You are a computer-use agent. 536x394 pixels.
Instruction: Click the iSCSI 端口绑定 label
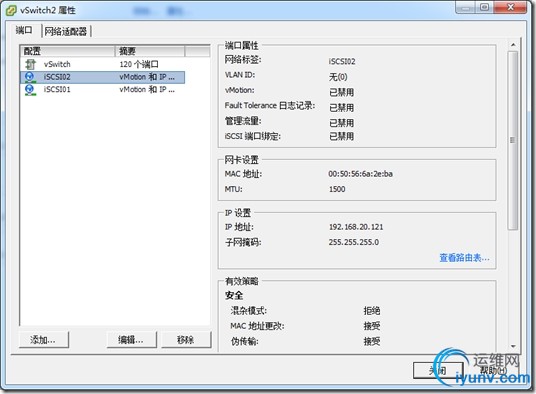point(253,136)
